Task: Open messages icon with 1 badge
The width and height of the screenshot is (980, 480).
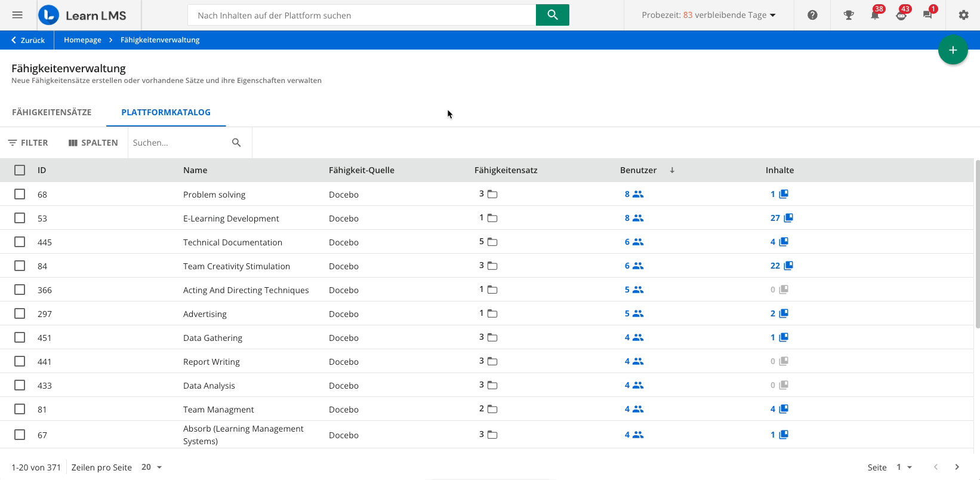Action: (x=927, y=15)
